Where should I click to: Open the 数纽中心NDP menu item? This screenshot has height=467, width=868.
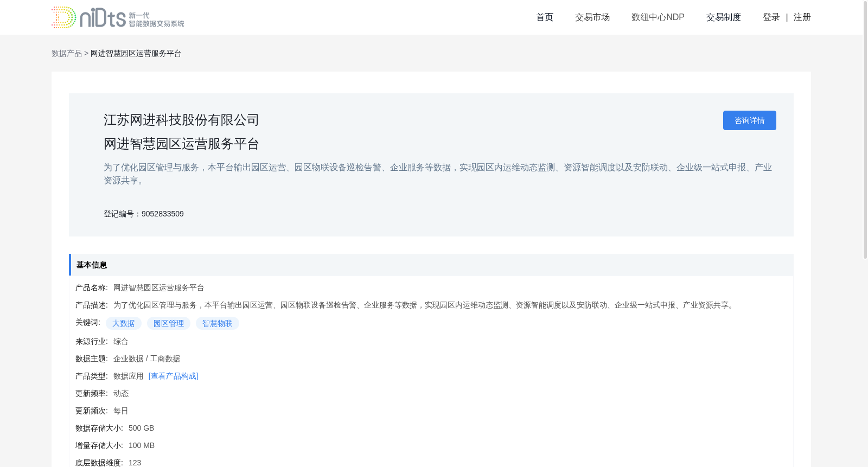coord(658,17)
